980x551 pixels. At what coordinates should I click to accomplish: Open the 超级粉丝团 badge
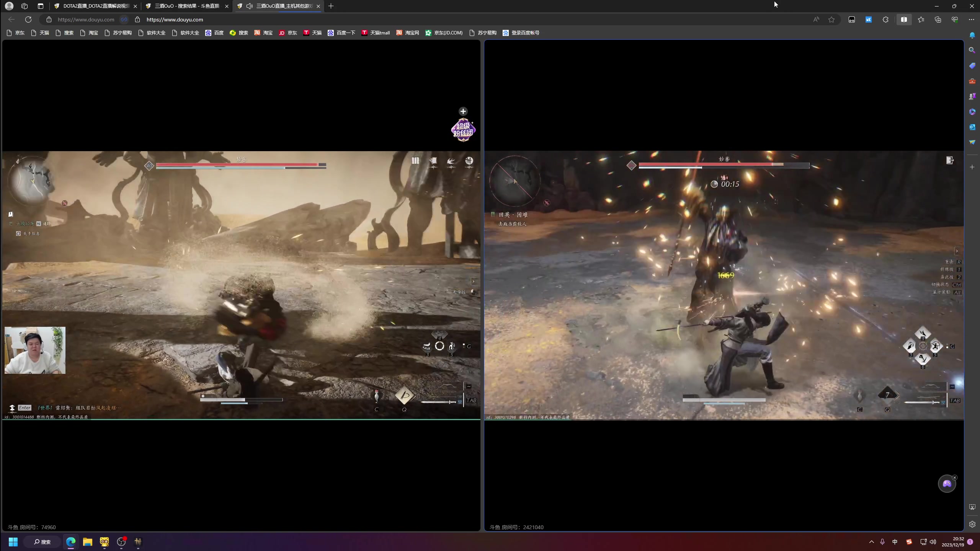pyautogui.click(x=463, y=130)
